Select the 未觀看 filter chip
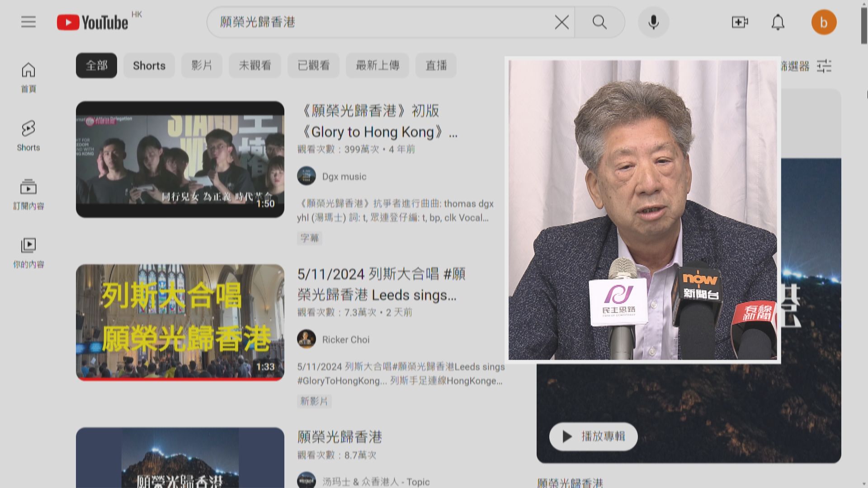This screenshot has width=868, height=488. [x=255, y=66]
